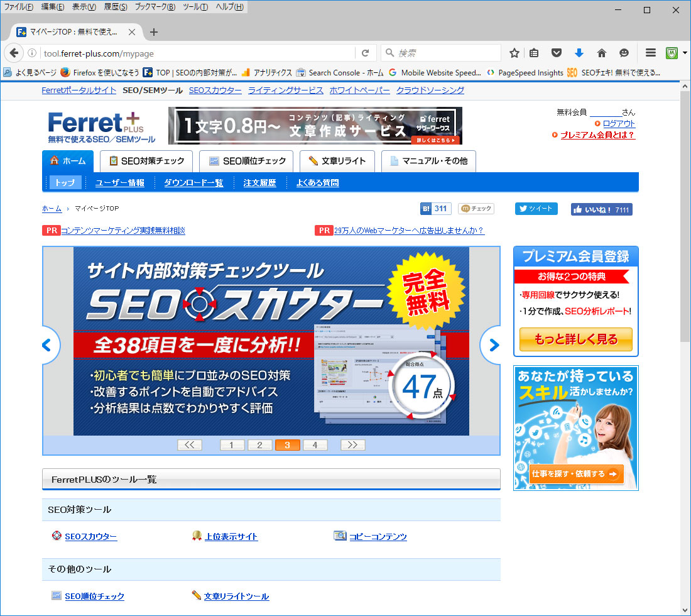Open the ファイル menu

click(18, 7)
